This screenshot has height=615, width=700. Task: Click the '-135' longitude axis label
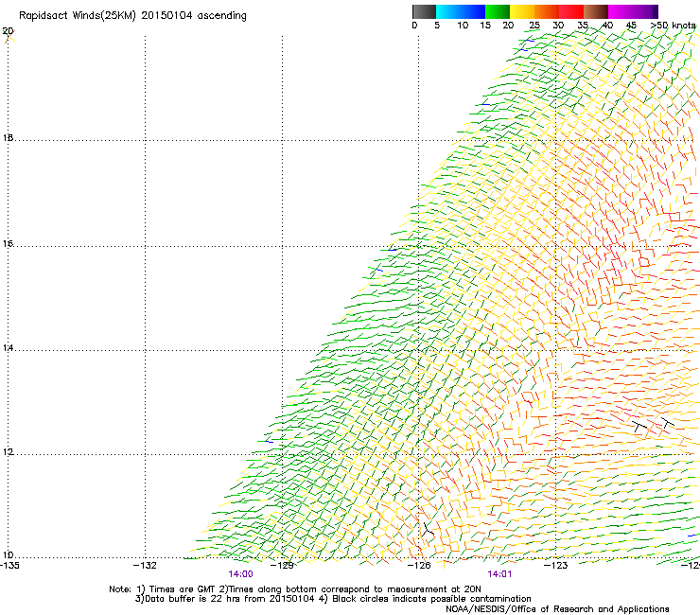click(x=9, y=566)
